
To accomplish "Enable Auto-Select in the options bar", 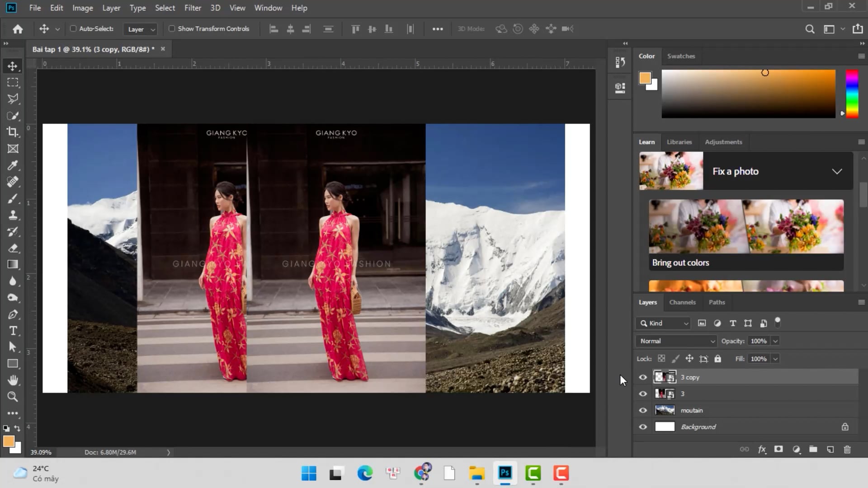I will pyautogui.click(x=73, y=28).
